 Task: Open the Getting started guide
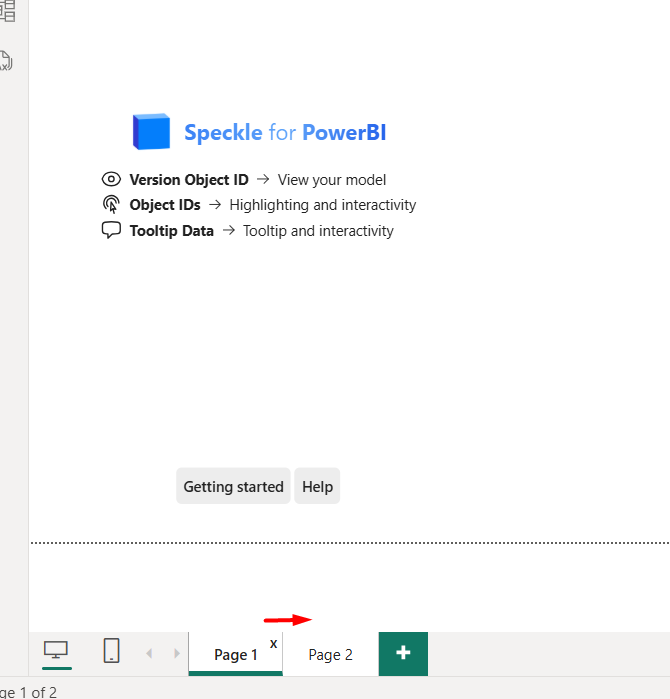pos(233,486)
